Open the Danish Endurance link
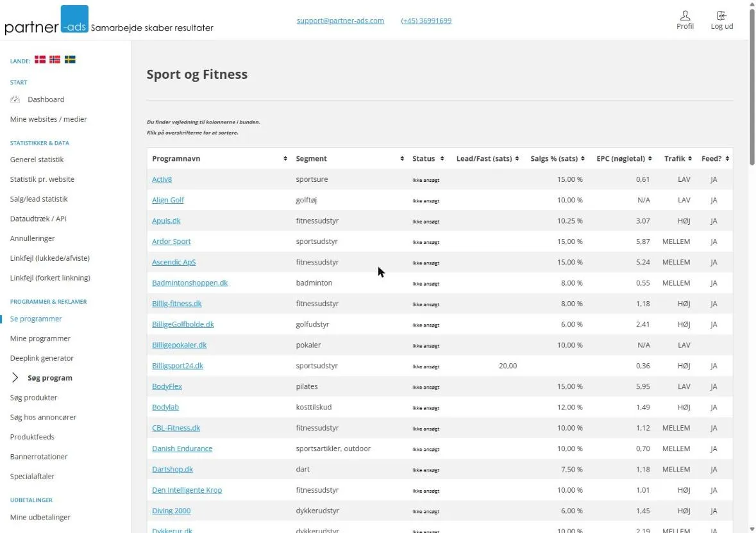 (181, 448)
